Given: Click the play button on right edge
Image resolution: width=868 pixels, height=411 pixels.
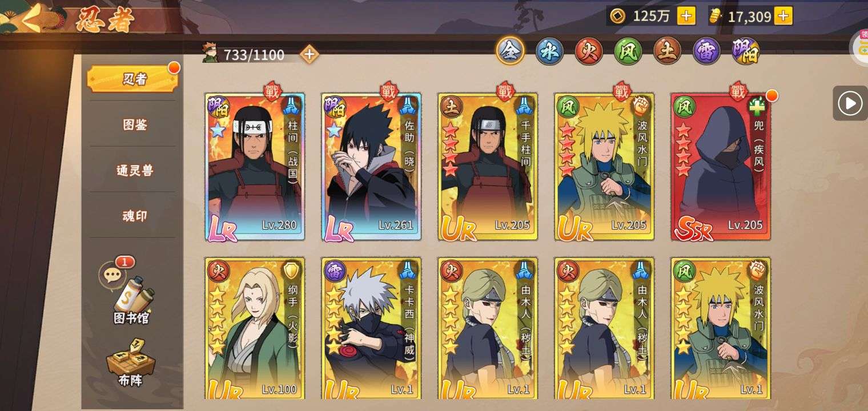Looking at the screenshot, I should point(850,103).
